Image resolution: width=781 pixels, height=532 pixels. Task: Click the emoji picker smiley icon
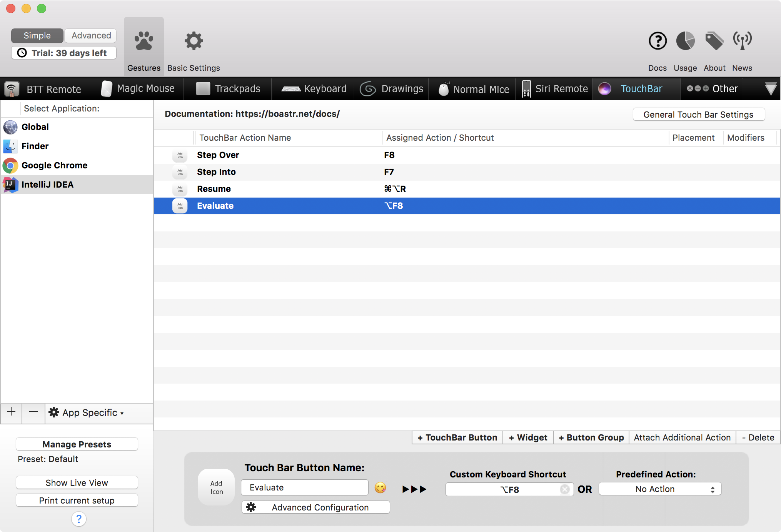point(380,488)
